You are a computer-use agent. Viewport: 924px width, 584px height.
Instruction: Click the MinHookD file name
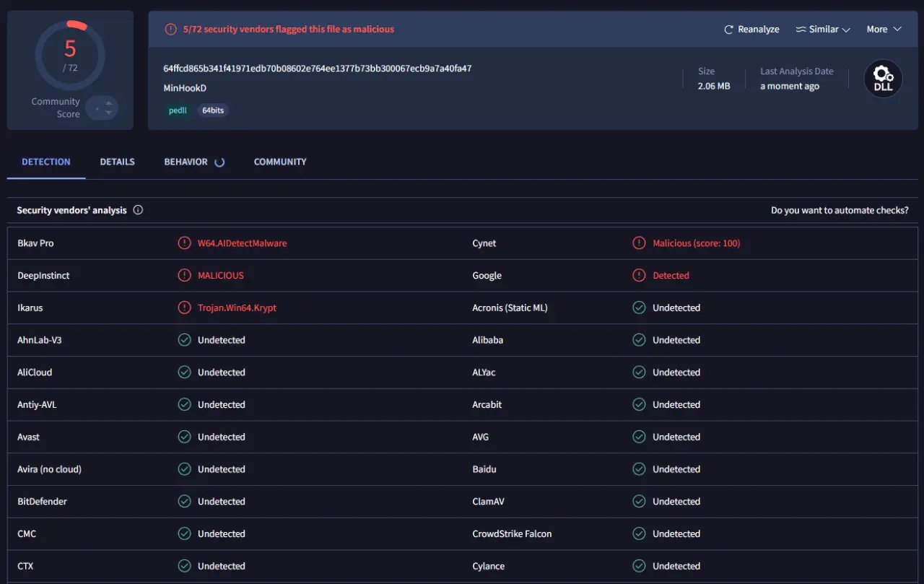pyautogui.click(x=186, y=88)
